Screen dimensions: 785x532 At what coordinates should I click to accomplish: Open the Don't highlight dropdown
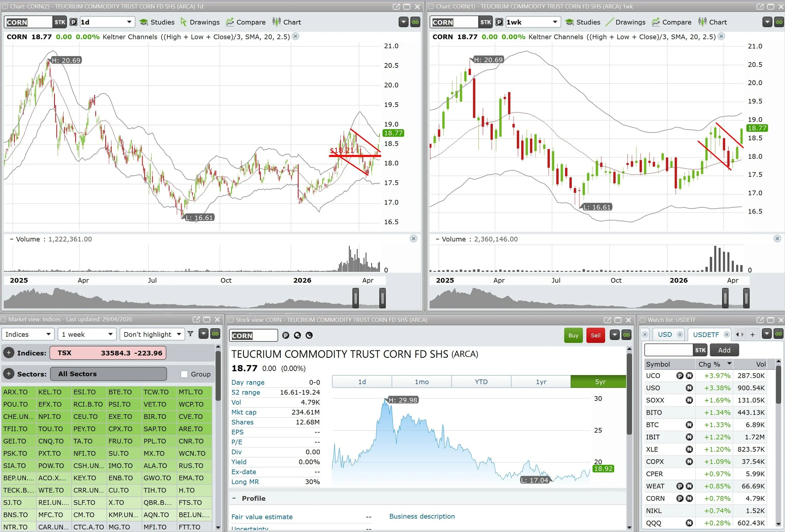pyautogui.click(x=152, y=334)
